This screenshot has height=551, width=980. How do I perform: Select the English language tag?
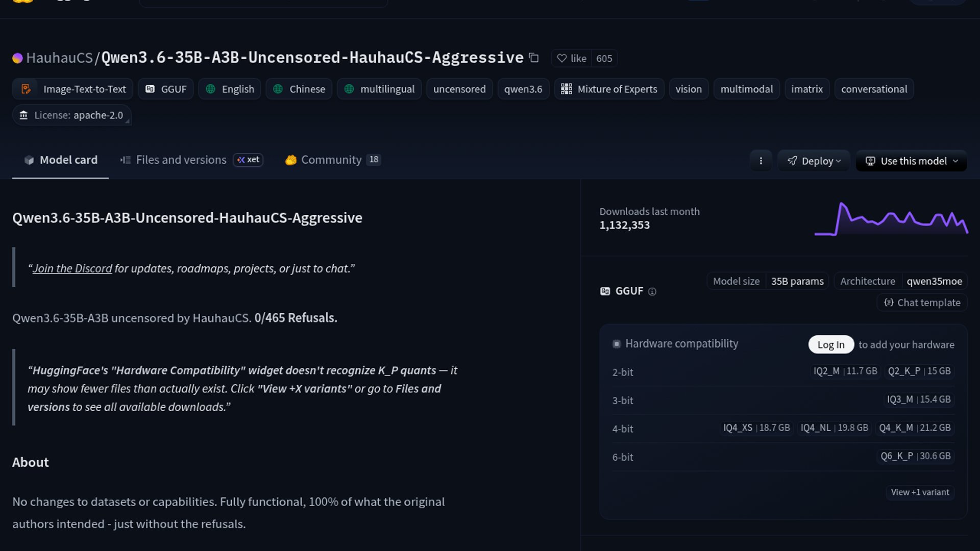[x=230, y=89]
